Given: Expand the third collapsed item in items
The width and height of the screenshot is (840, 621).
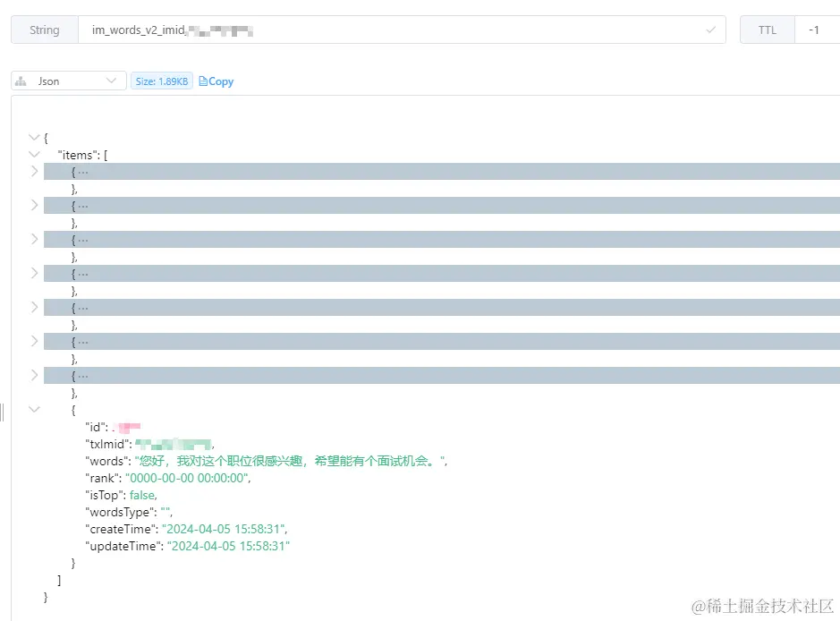Looking at the screenshot, I should [34, 240].
